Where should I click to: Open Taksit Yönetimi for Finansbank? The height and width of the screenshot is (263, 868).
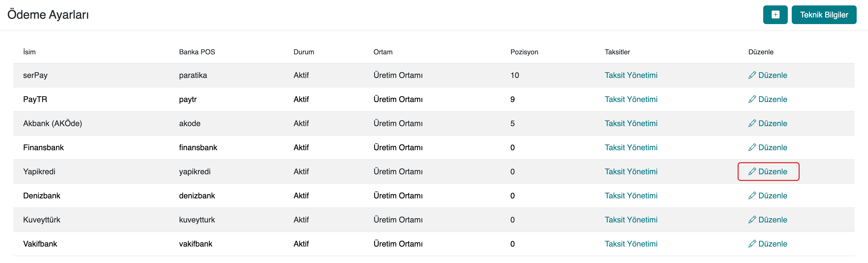(631, 147)
